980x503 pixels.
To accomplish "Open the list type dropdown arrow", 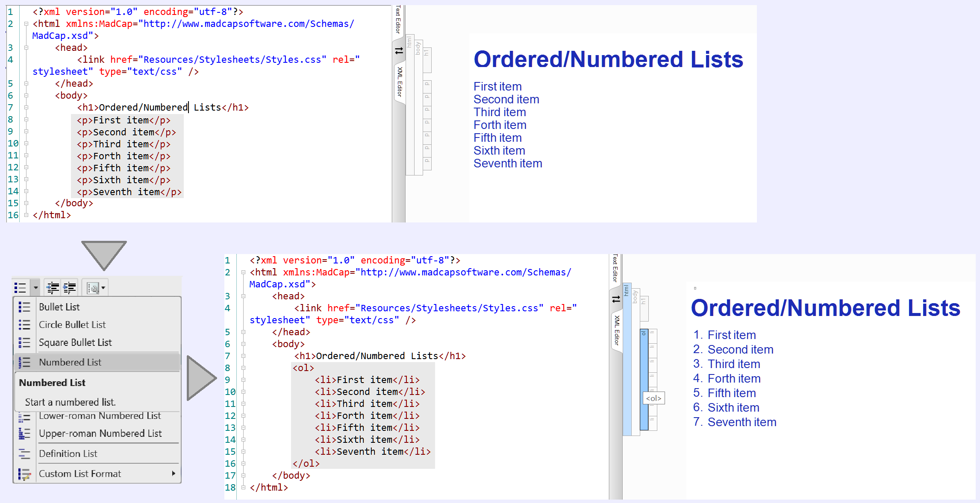I will [36, 288].
